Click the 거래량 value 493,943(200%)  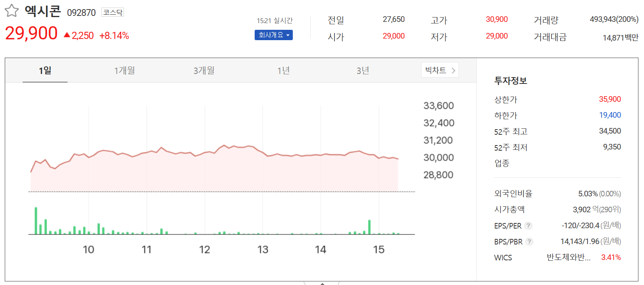[x=614, y=19]
